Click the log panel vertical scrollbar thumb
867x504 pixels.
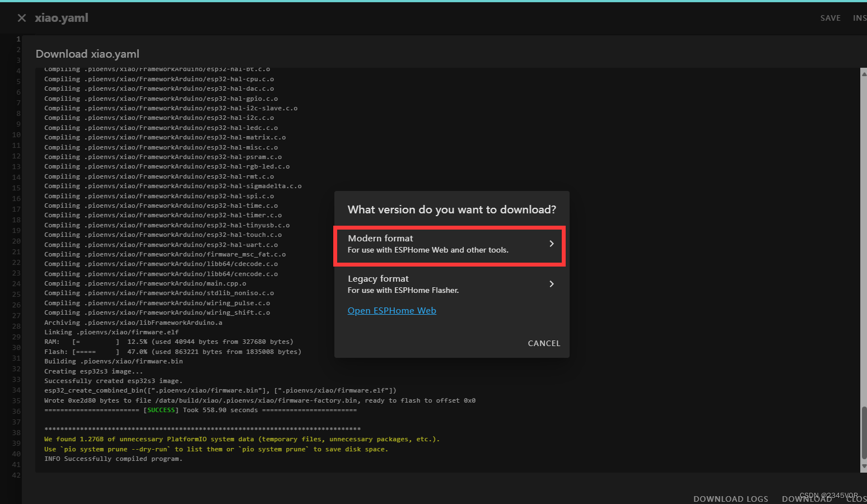coord(864,433)
